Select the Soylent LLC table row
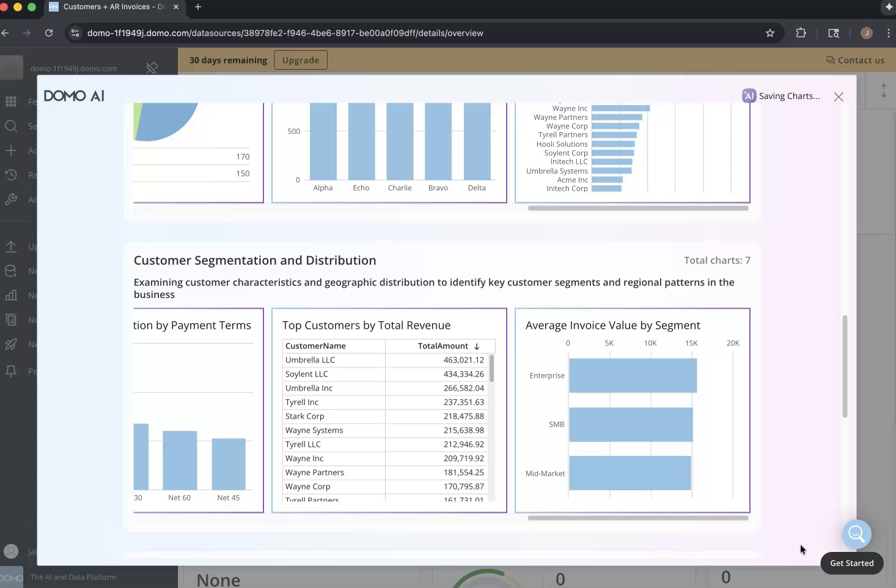The image size is (896, 588). point(386,374)
